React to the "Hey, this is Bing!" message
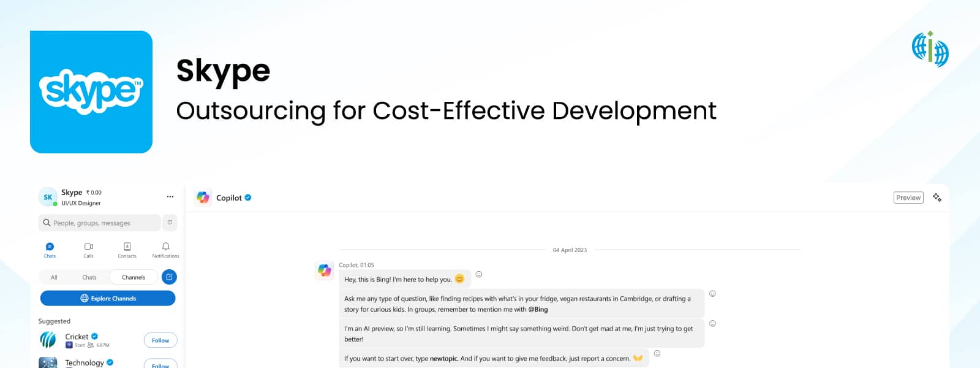The height and width of the screenshot is (368, 980). click(479, 274)
